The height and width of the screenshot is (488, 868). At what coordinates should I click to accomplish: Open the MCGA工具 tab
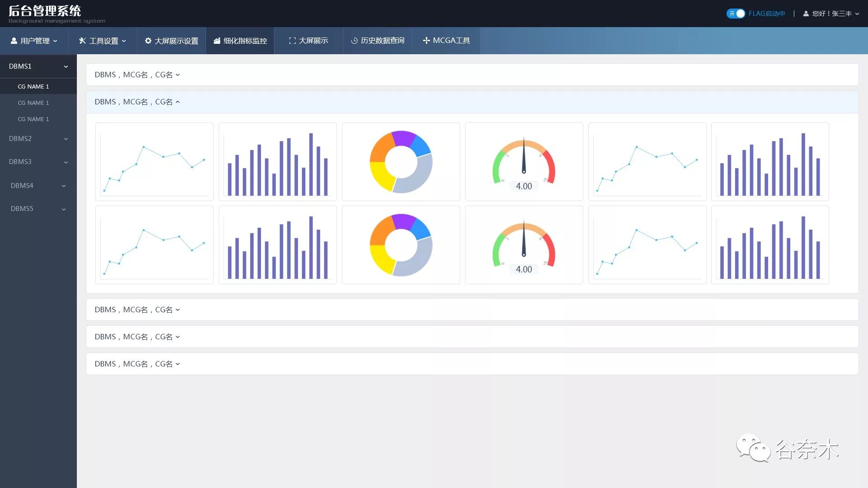[446, 41]
